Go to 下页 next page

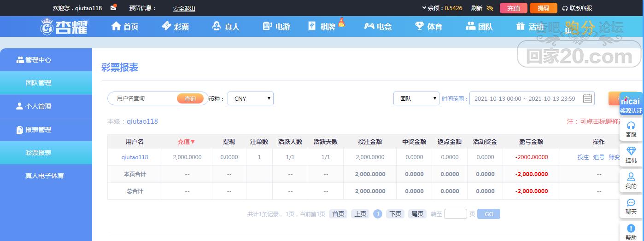click(x=395, y=214)
